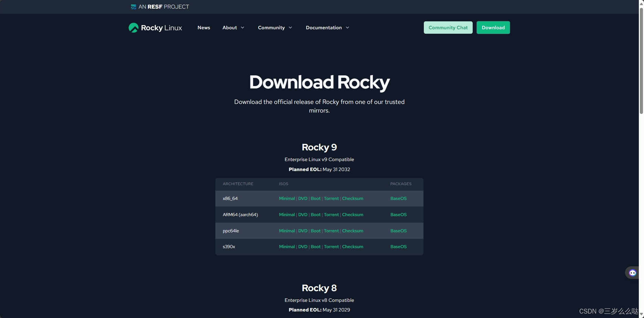Open BaseOS packages for ARM64 (aarch64)
This screenshot has width=644, height=318.
(x=398, y=215)
